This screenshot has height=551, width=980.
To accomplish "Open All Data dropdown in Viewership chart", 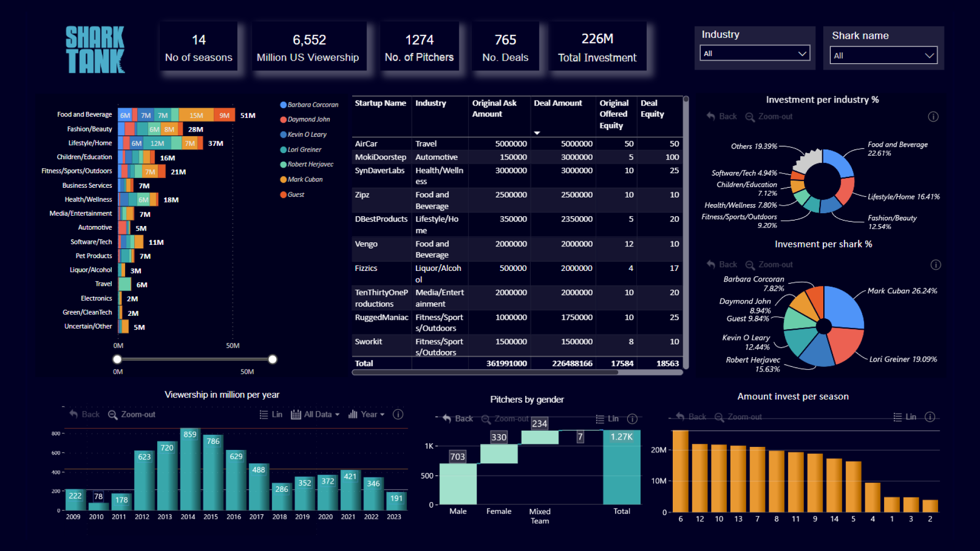I will [x=315, y=414].
